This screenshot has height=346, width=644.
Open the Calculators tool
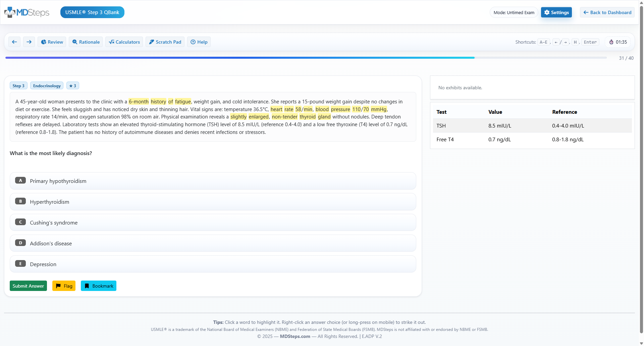(x=124, y=42)
